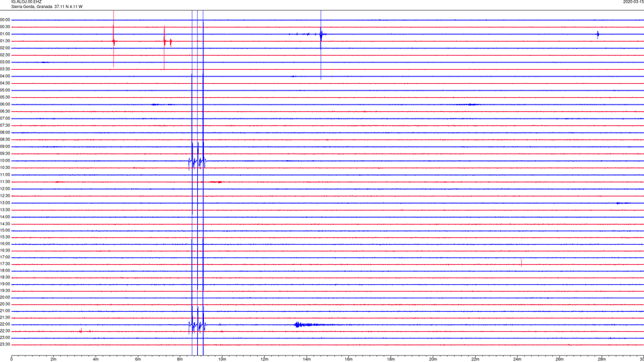The height and width of the screenshot is (362, 644).
Task: Click the 12m axis tick label
Action: 264,359
